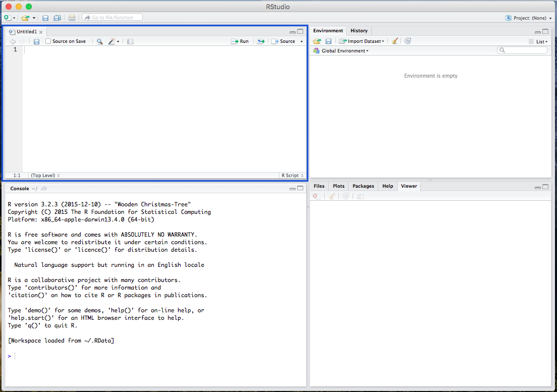Open the Find/Replace magnifier in the editor
Viewport: 557px width, 392px height.
click(x=99, y=41)
